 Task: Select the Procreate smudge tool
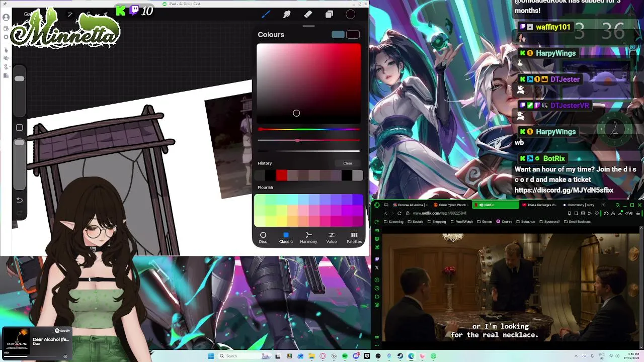tap(287, 15)
